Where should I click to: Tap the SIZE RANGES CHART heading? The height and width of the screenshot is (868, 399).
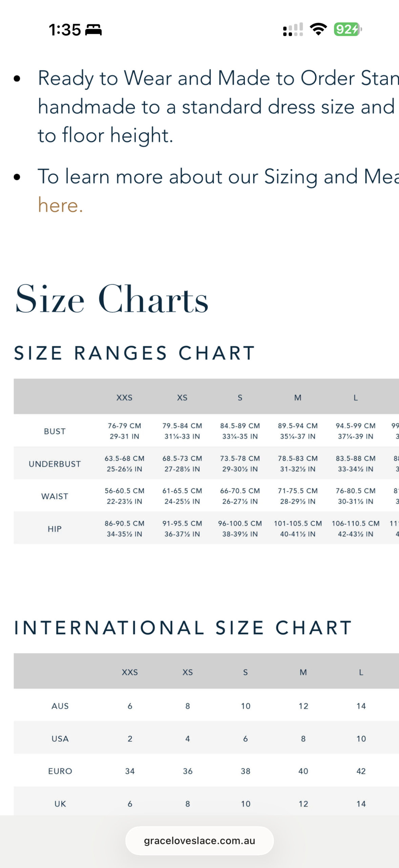[134, 353]
